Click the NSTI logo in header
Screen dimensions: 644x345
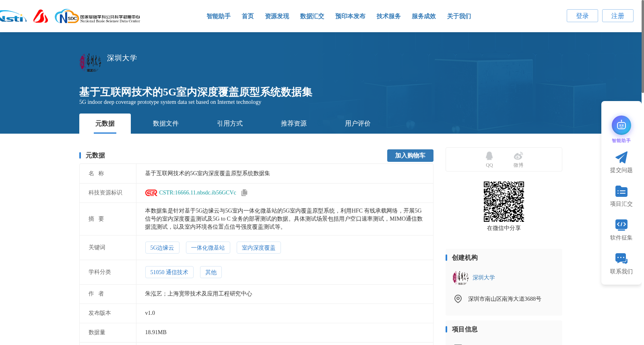click(x=13, y=17)
